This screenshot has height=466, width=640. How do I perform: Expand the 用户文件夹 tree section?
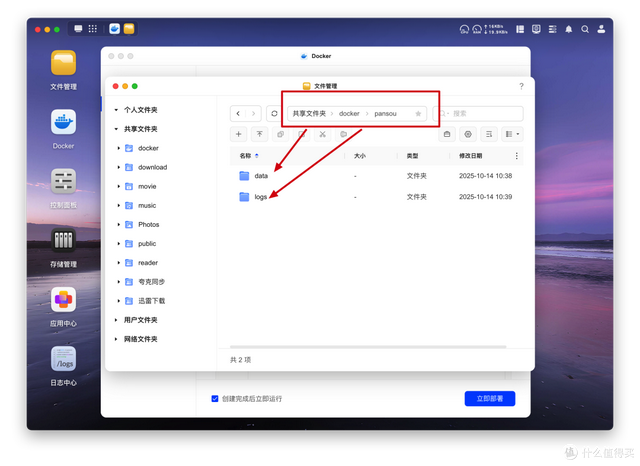pos(116,320)
